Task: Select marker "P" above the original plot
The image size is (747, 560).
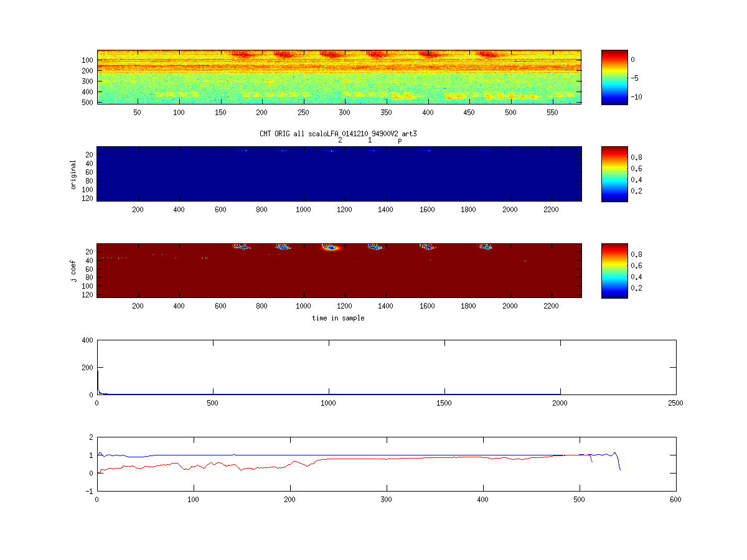Action: coord(400,141)
